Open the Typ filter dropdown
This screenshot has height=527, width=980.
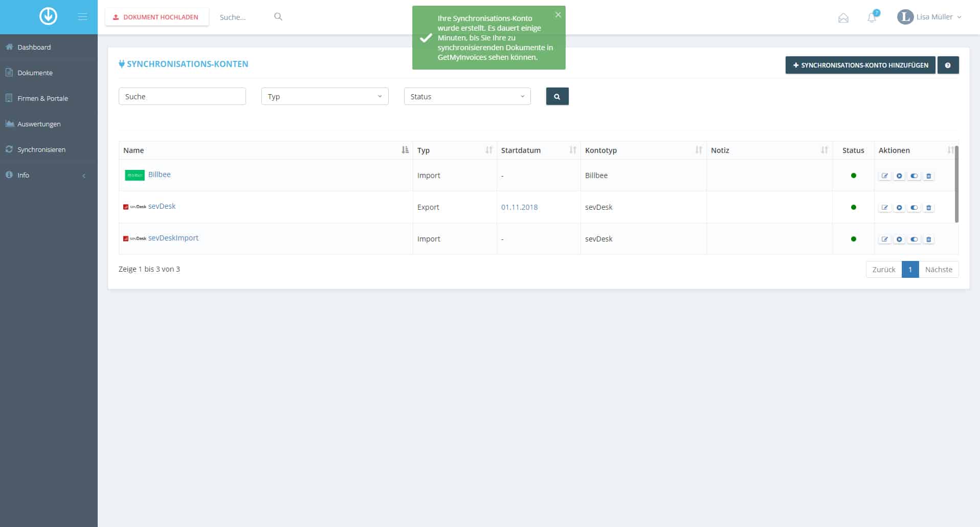point(325,97)
